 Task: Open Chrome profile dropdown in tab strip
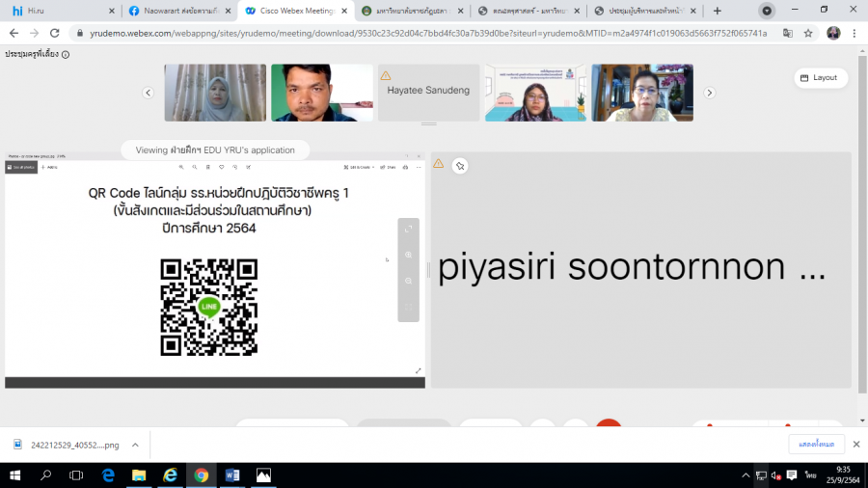click(x=767, y=11)
